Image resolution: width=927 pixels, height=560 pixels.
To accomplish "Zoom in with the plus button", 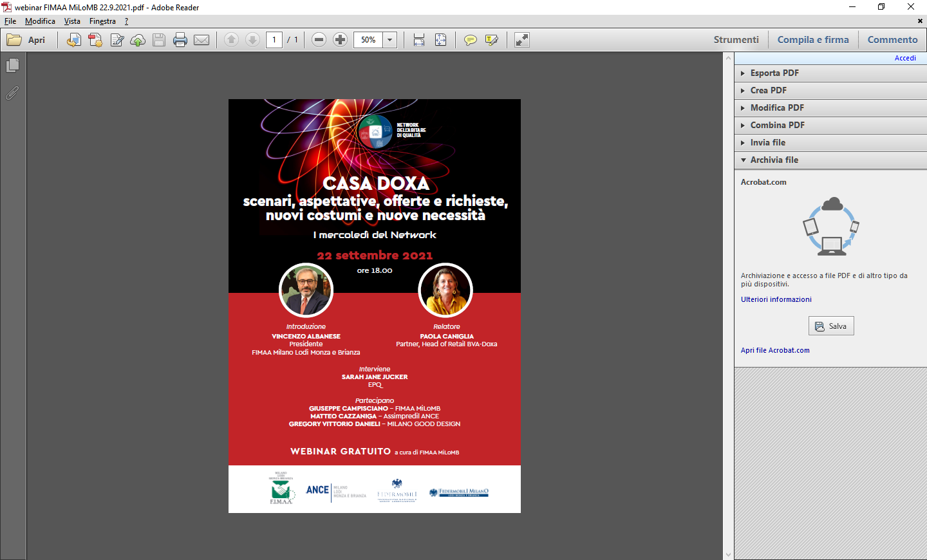I will (341, 40).
